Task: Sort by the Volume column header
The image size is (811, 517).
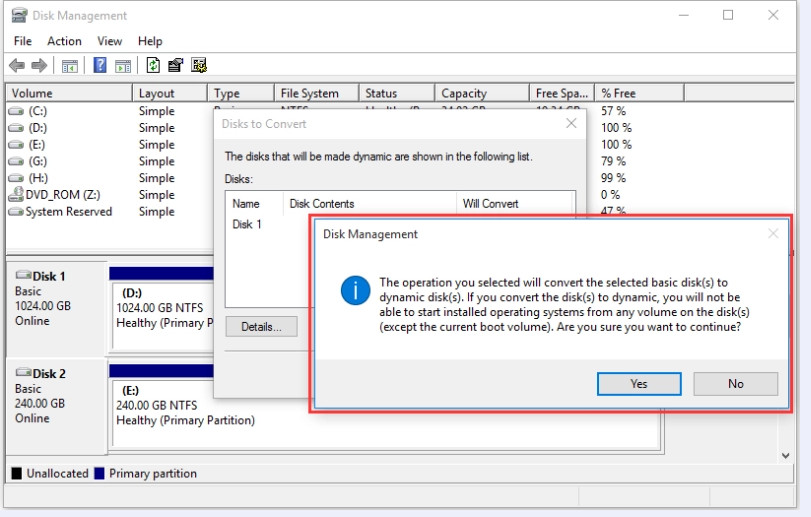Action: click(x=69, y=93)
